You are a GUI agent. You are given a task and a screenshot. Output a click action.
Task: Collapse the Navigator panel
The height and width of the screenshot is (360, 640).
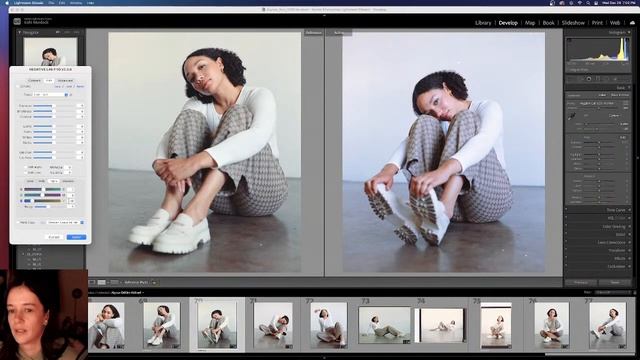click(19, 32)
